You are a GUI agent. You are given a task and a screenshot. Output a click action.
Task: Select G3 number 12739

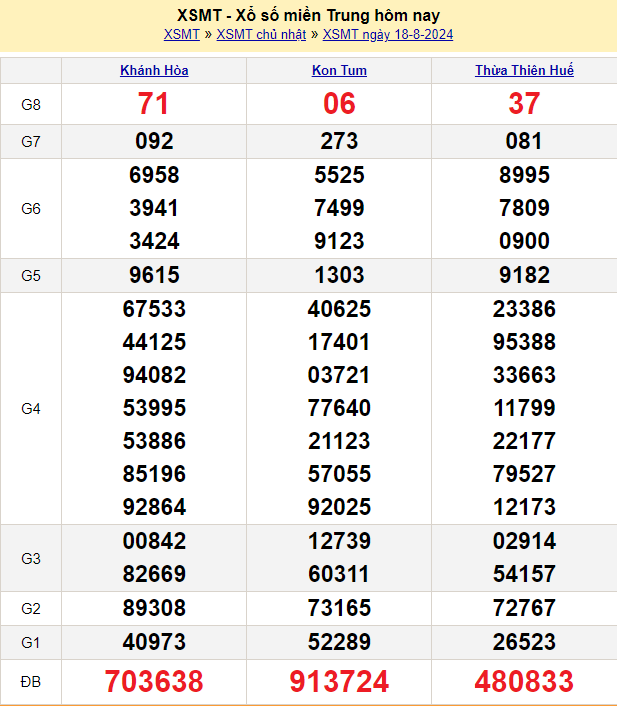(x=339, y=541)
